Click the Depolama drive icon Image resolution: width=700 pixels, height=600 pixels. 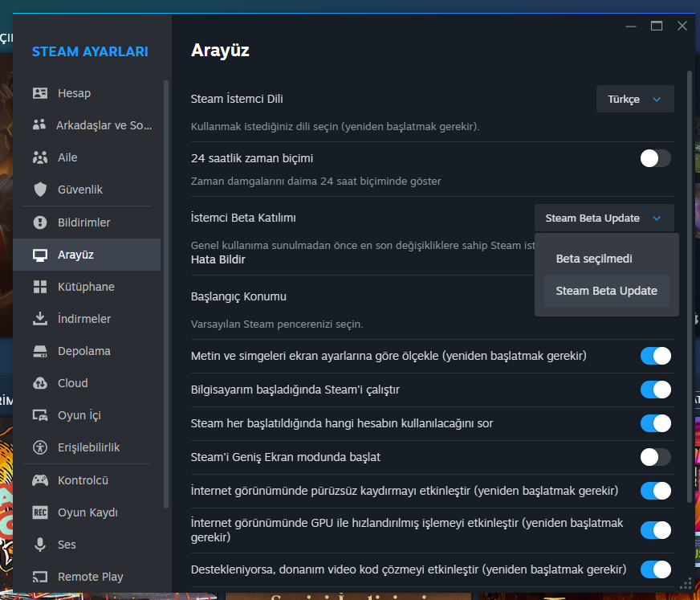39,351
